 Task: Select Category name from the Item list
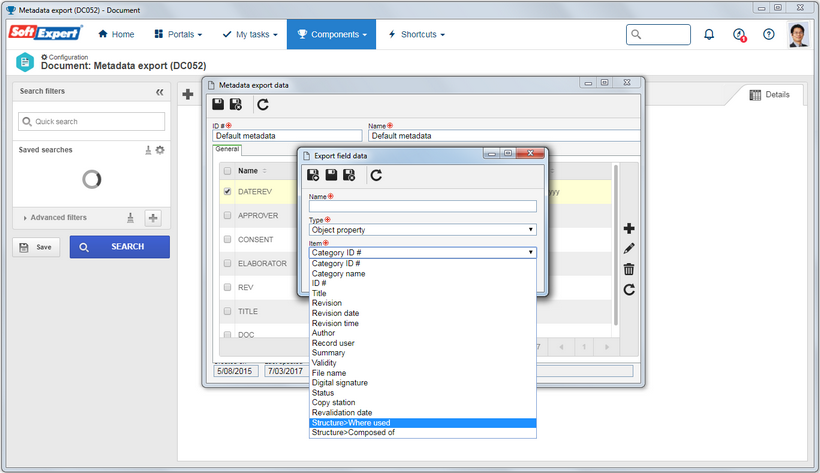tap(423, 274)
